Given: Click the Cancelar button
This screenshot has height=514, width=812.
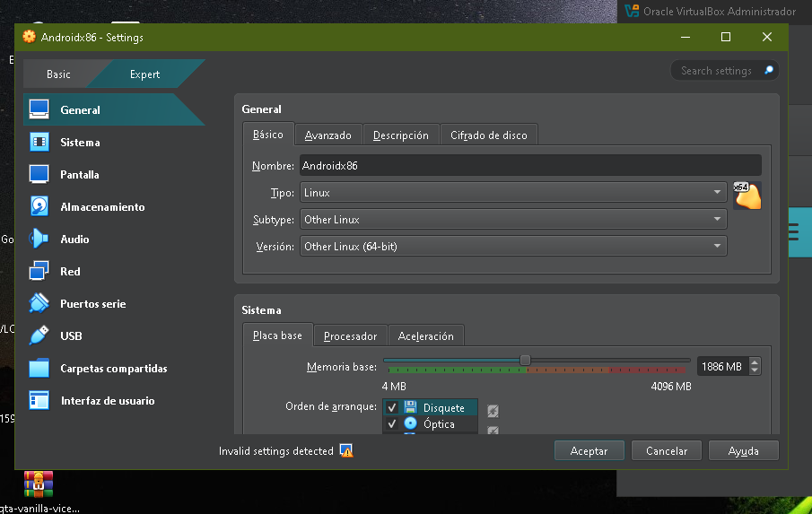Looking at the screenshot, I should point(667,450).
